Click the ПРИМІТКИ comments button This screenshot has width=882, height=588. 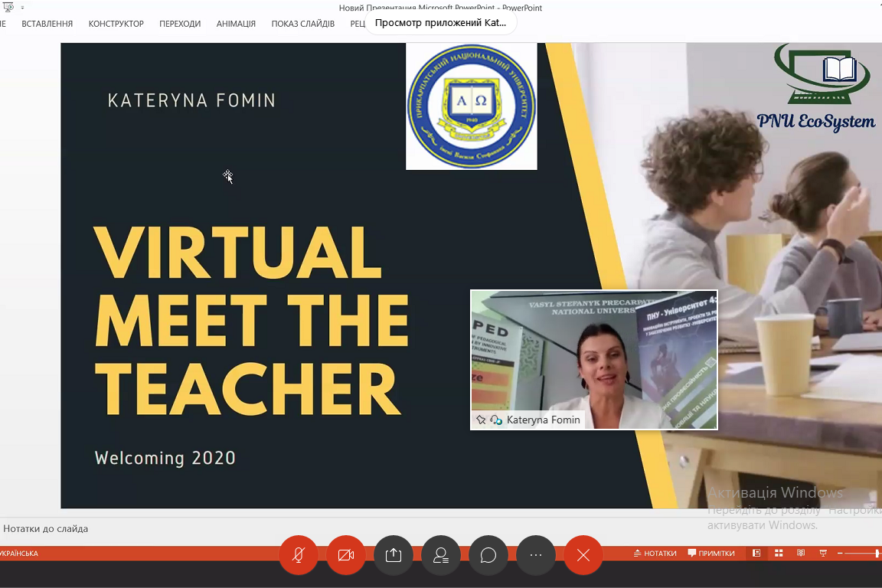point(711,554)
